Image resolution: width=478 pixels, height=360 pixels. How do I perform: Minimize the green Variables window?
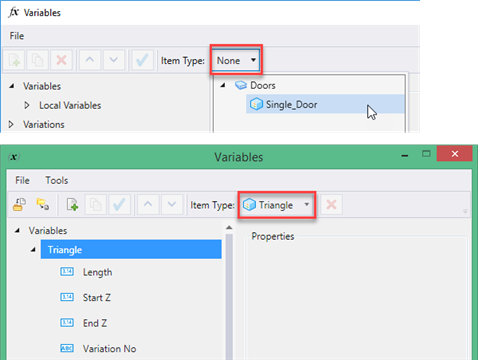(405, 155)
